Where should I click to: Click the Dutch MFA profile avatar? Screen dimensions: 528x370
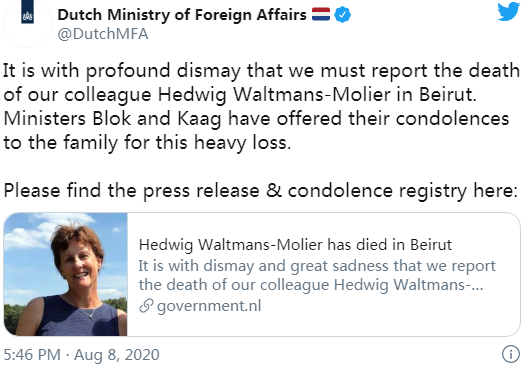(x=27, y=24)
